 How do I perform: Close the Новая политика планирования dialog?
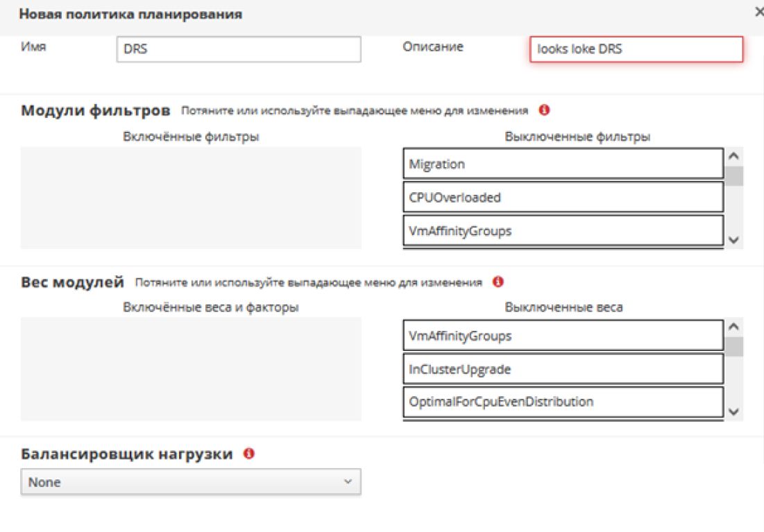(758, 14)
